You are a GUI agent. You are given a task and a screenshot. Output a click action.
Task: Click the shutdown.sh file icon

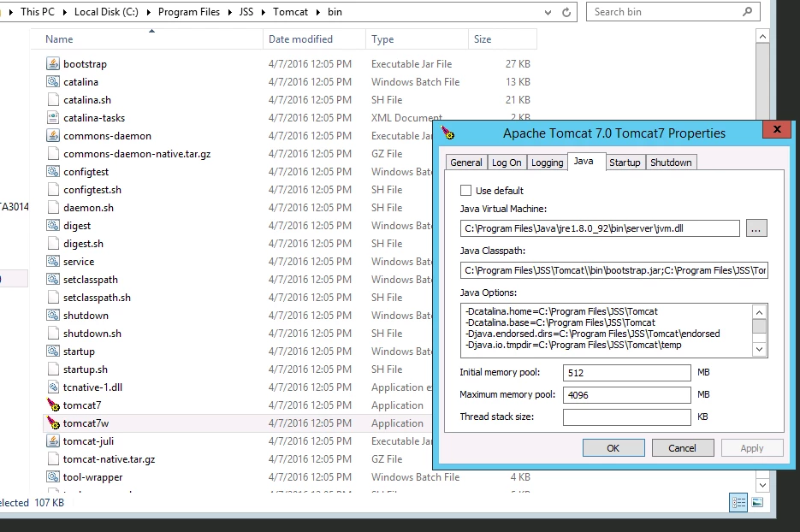point(53,333)
